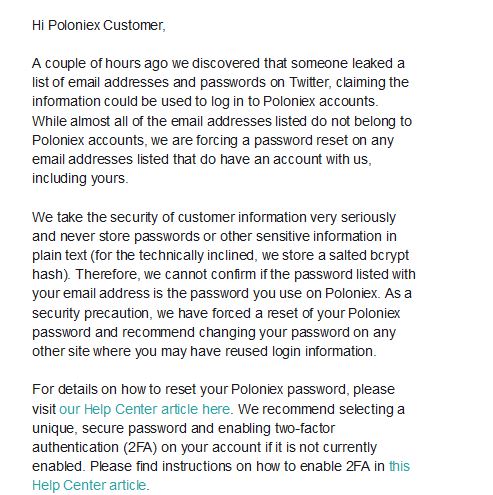This screenshot has width=493, height=495.
Task: Click the line 'your email address is the password'
Action: [222, 294]
